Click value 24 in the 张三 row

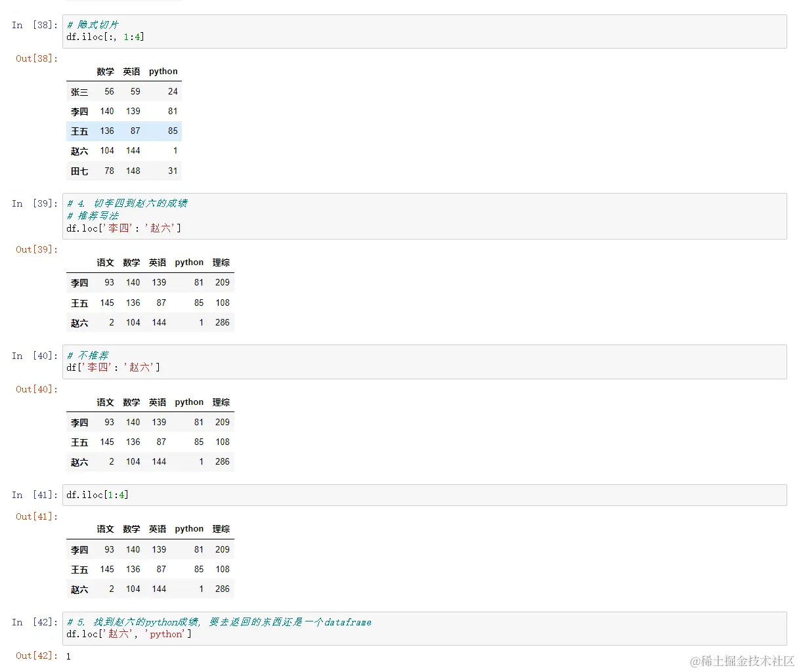tap(173, 92)
